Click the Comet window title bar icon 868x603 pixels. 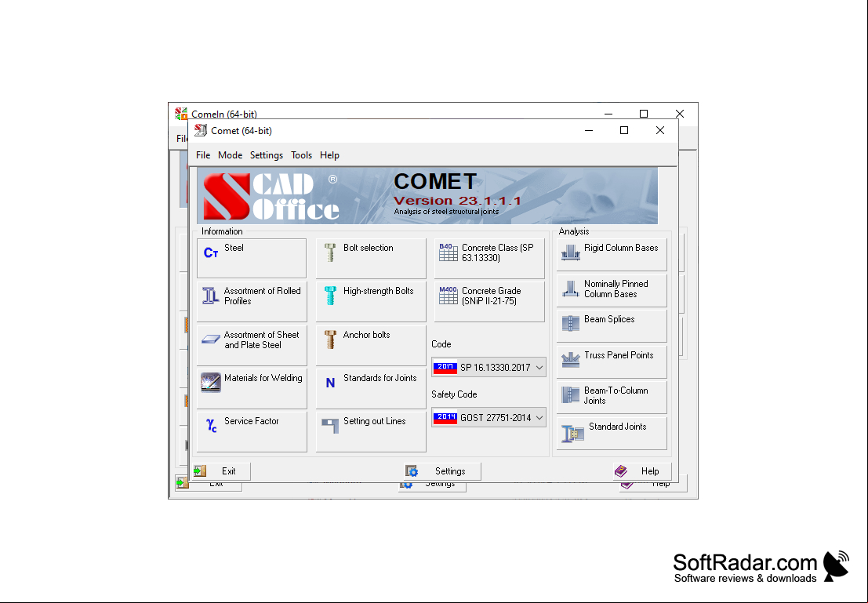201,131
